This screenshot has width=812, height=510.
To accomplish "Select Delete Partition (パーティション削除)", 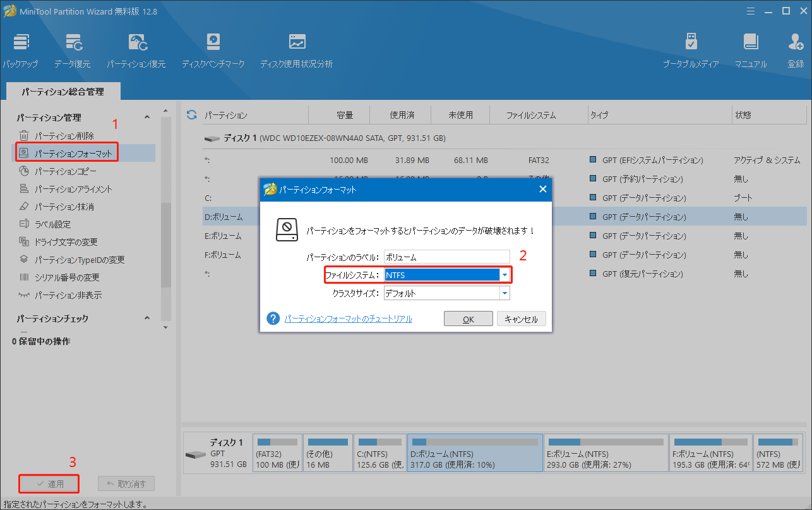I will [x=64, y=136].
